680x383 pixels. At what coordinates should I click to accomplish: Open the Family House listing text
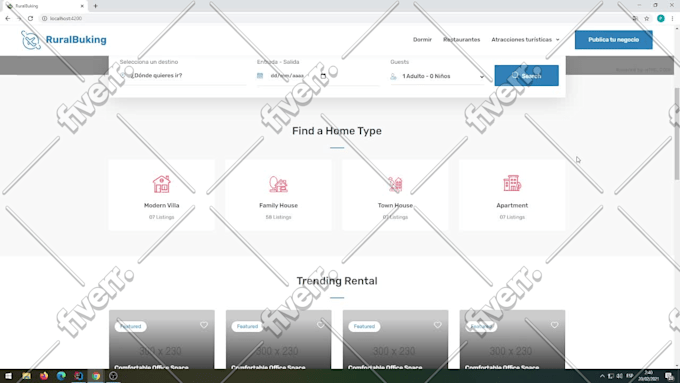tap(278, 206)
